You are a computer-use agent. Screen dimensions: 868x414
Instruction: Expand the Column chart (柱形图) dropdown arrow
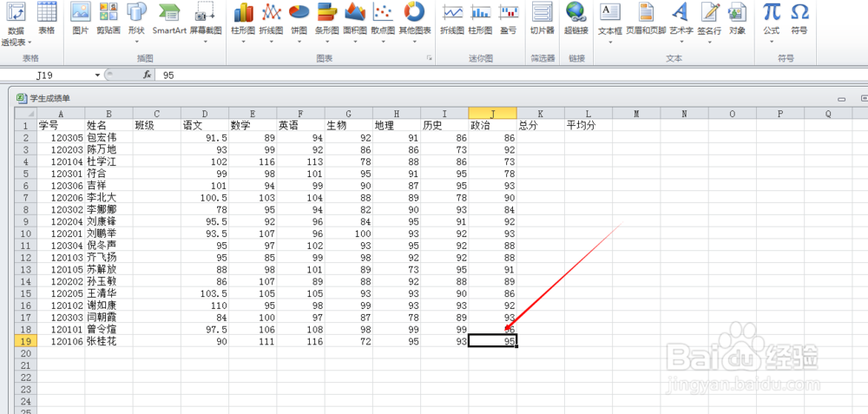[243, 41]
